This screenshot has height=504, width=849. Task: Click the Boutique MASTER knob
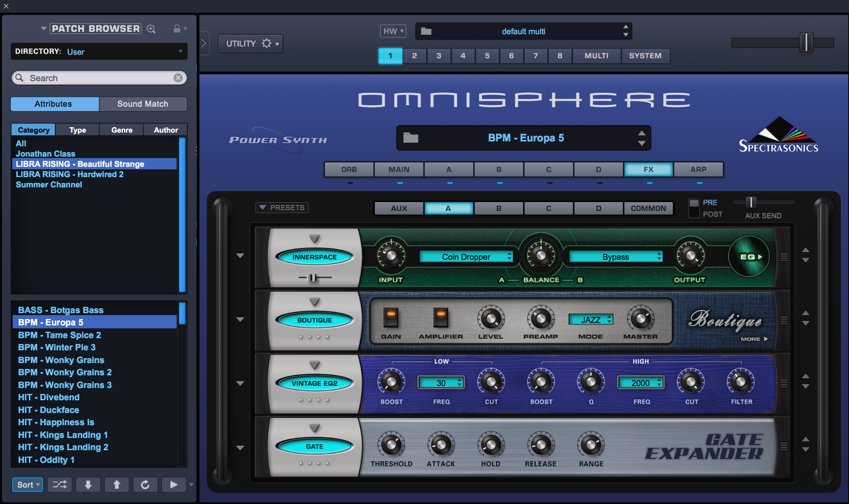pyautogui.click(x=641, y=318)
